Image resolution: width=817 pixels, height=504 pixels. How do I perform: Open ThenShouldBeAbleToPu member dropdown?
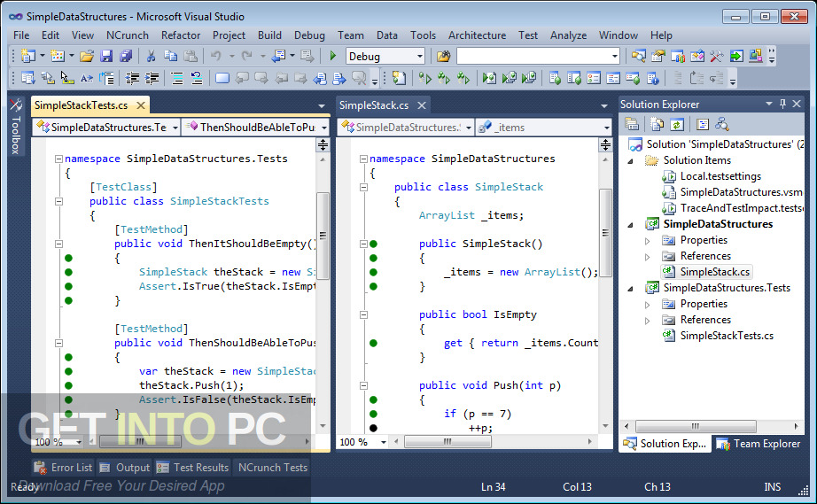[x=324, y=128]
